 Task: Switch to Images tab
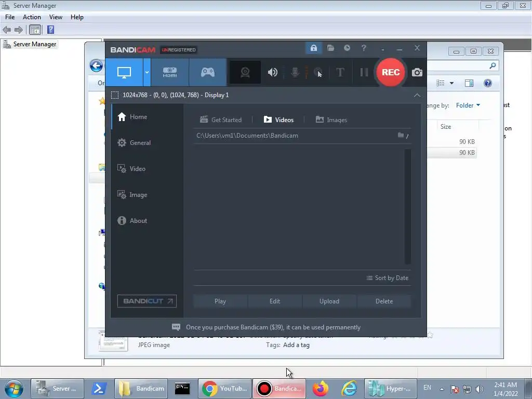coord(331,120)
